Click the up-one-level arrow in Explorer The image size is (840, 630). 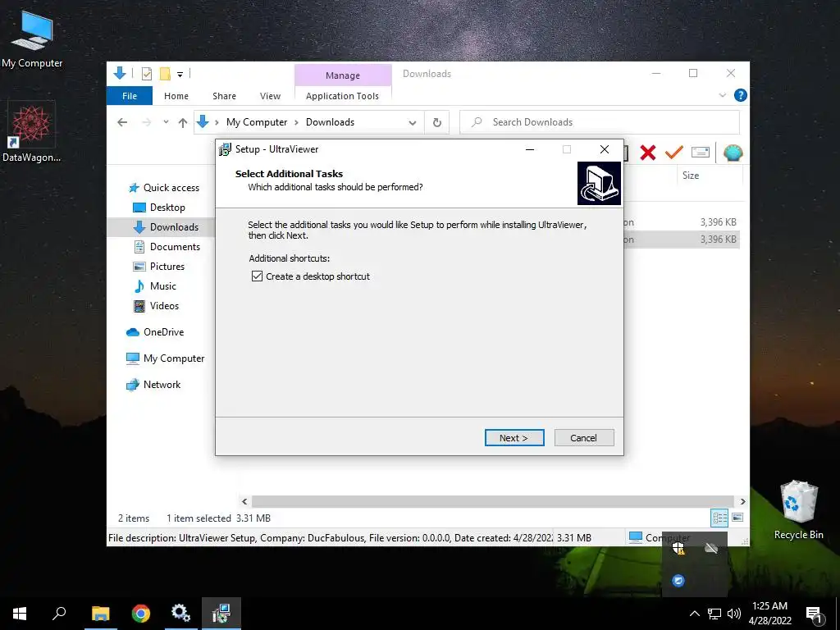pyautogui.click(x=183, y=123)
